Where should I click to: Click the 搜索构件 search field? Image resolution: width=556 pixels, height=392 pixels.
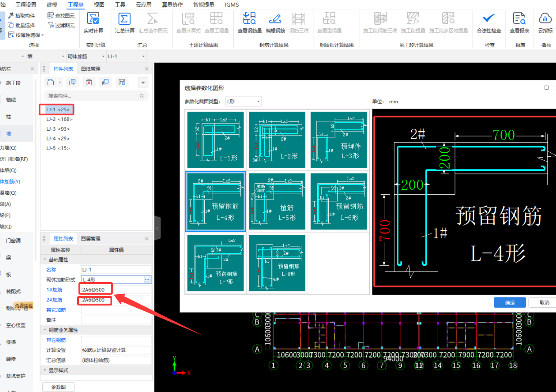pyautogui.click(x=96, y=96)
